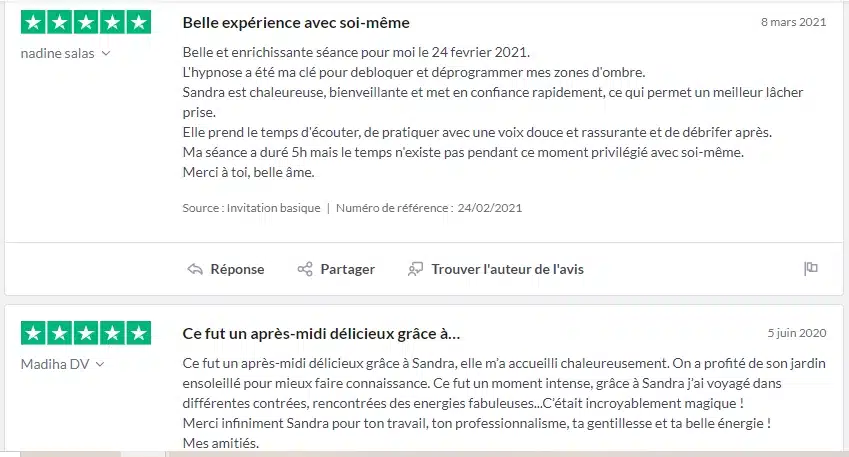Screen dimensions: 849x457
Task: Expand nadine salas dropdown chevron
Action: click(106, 53)
